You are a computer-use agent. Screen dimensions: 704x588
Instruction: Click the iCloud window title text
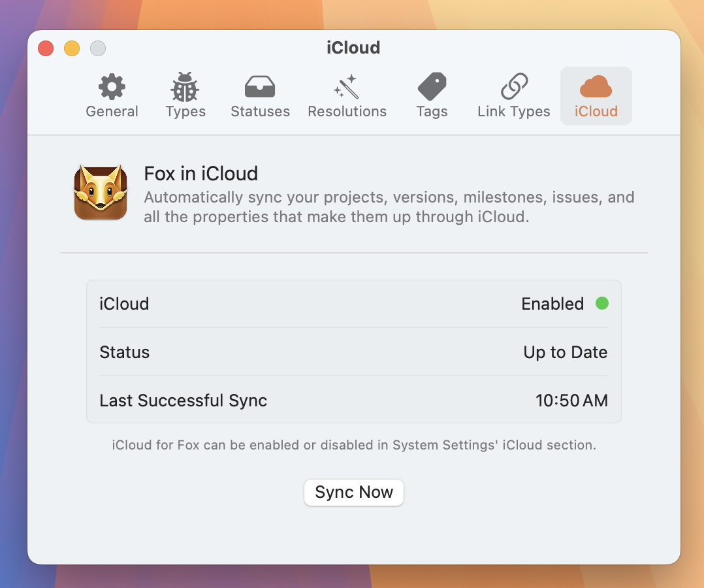pyautogui.click(x=353, y=48)
